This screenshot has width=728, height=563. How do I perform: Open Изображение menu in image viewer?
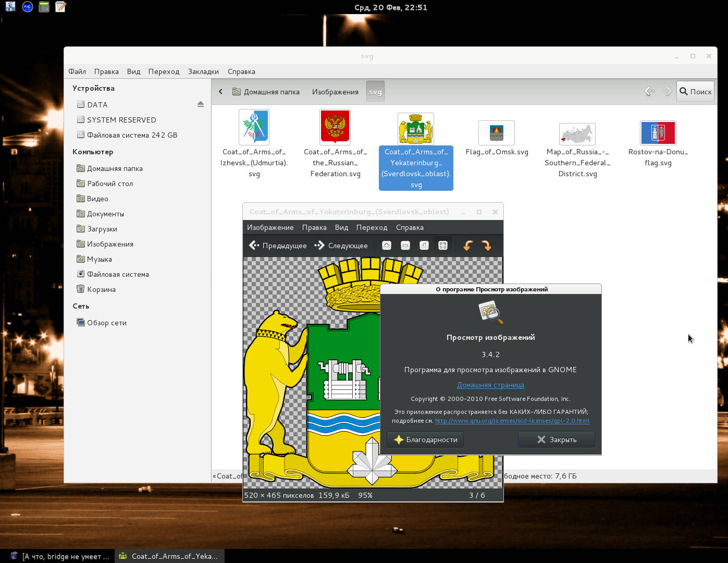click(270, 227)
